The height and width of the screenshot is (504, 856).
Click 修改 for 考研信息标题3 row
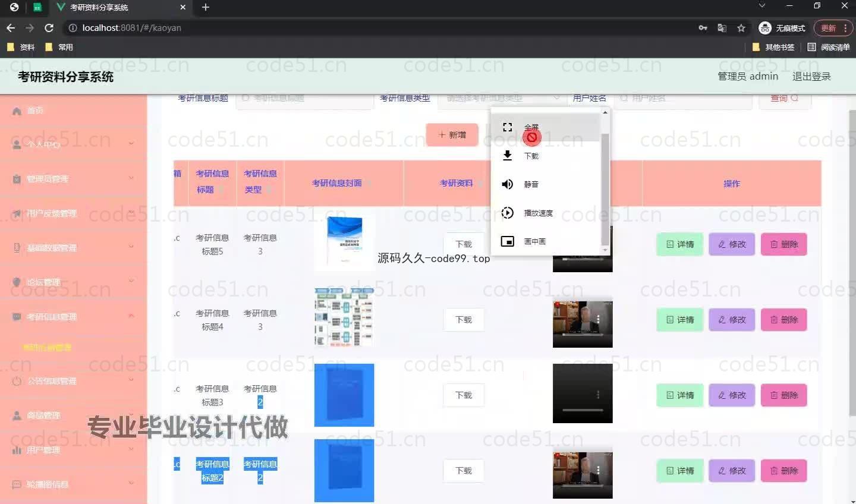[x=731, y=395]
